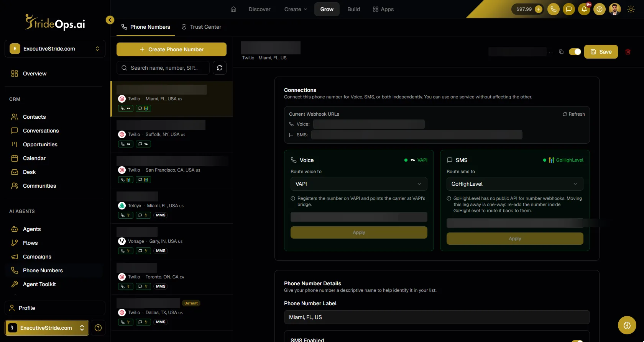Apply the Voice routing change
Viewport: 644px width, 342px height.
[359, 232]
